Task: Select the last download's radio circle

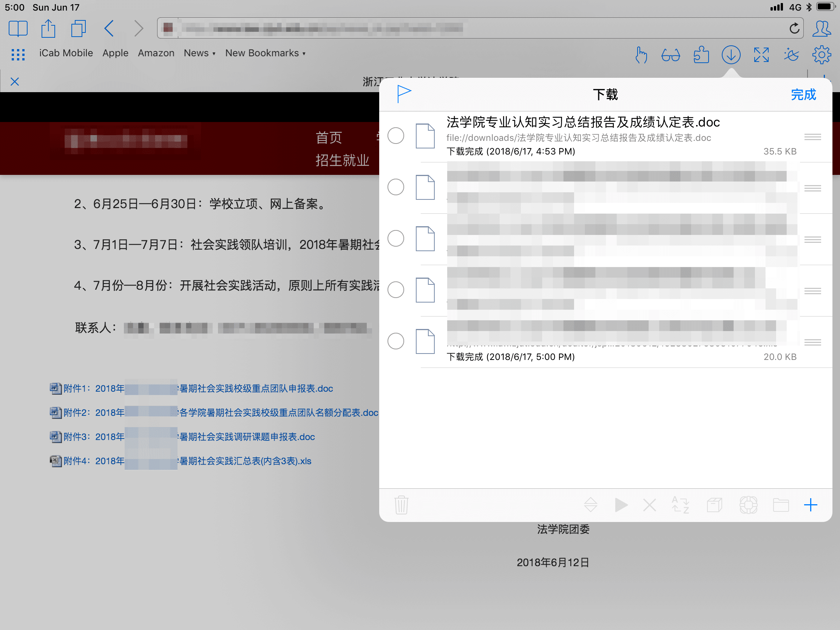Action: 396,341
